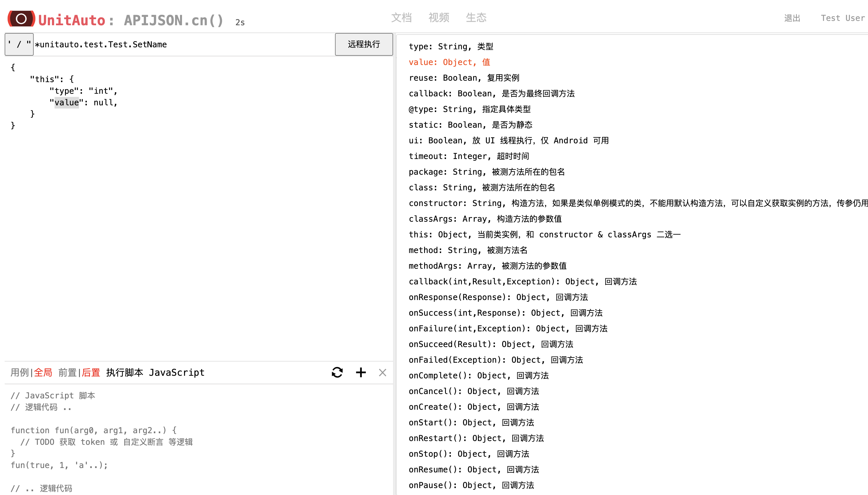The image size is (868, 495).
Task: Click the UnitAuto title text
Action: coord(71,20)
